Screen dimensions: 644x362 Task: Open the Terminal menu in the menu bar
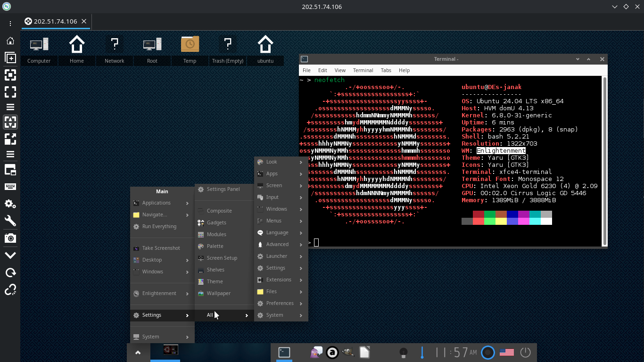pos(363,70)
